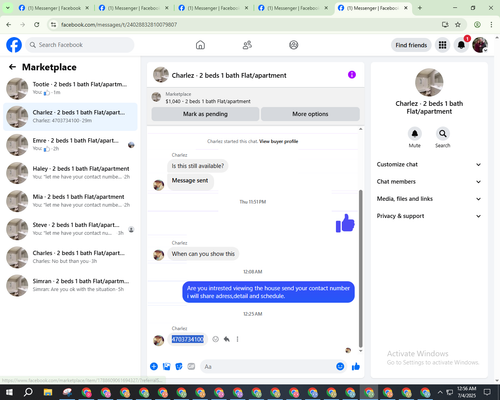Open the Chrome tab search dropdown
Viewport: 500px width, 400px height.
(7, 8)
